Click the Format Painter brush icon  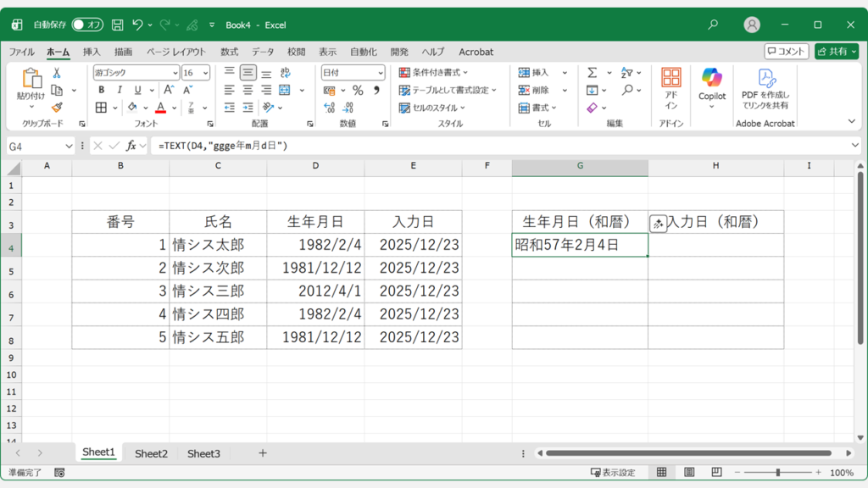click(x=57, y=108)
